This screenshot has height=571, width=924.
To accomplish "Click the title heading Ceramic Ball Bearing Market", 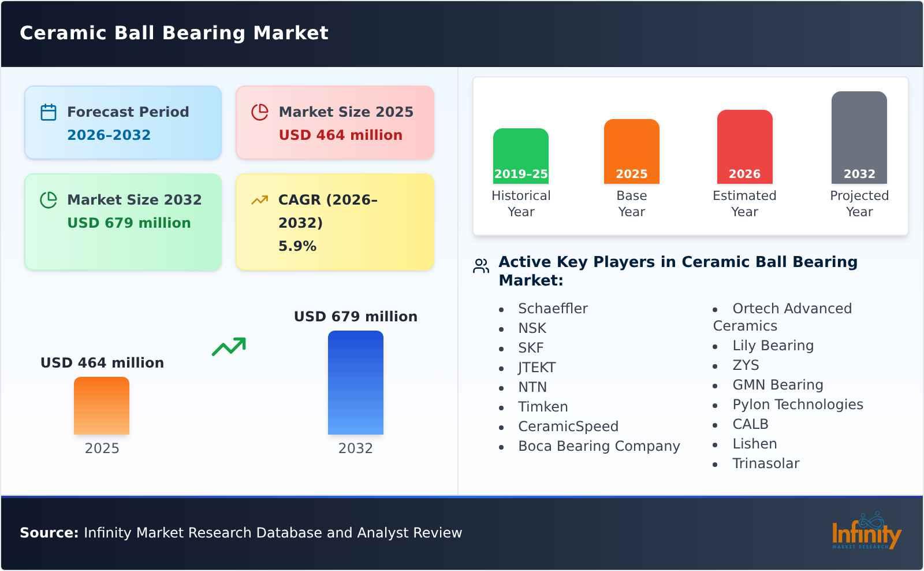I will coord(173,33).
